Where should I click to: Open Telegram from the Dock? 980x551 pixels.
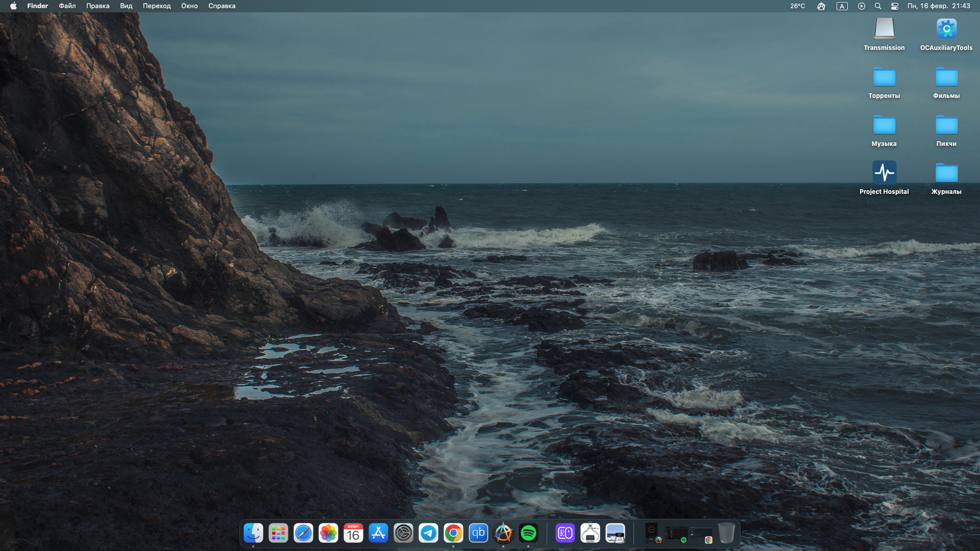[428, 533]
